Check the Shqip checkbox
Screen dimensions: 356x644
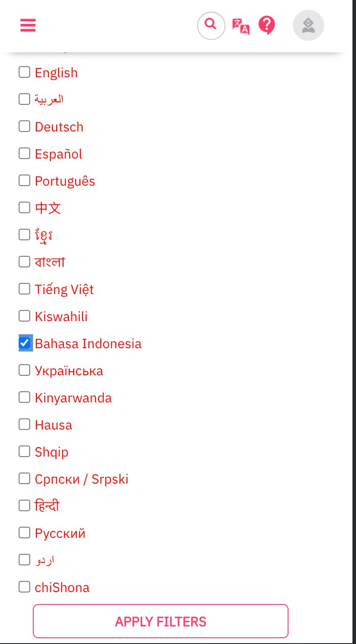click(x=24, y=451)
